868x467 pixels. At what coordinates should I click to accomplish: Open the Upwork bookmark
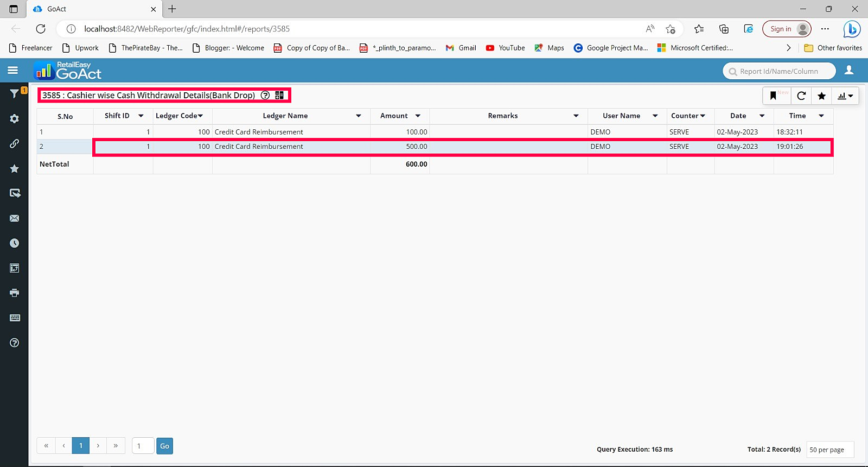click(80, 48)
